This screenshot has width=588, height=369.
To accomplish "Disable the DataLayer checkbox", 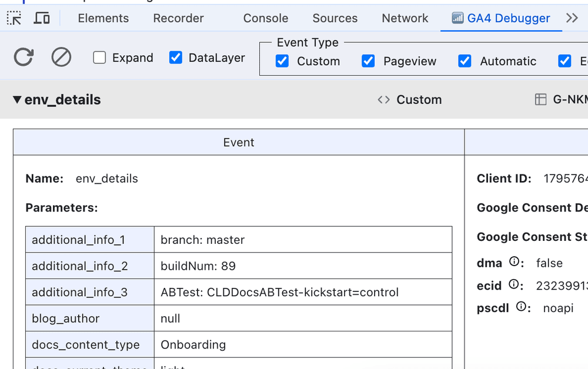I will tap(175, 58).
